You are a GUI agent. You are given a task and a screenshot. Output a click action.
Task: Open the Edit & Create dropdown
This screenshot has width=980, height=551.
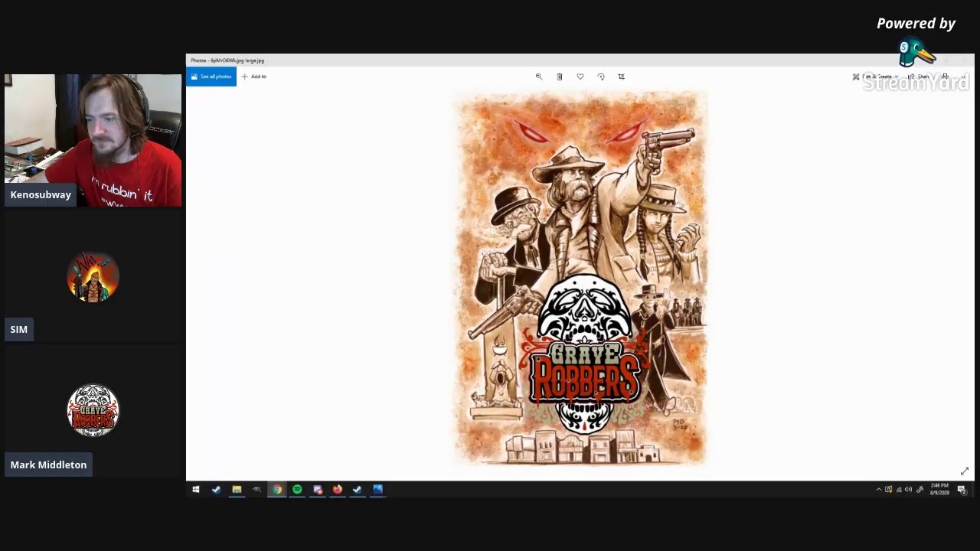(x=877, y=77)
